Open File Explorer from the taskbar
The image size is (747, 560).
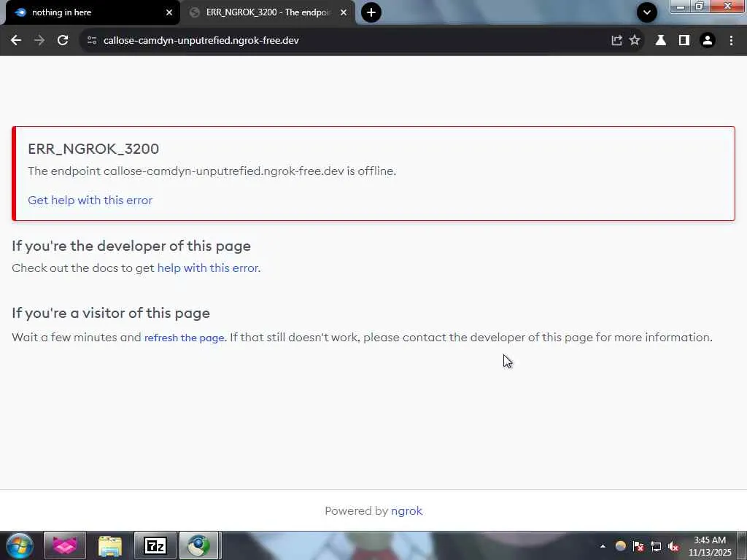pyautogui.click(x=110, y=545)
